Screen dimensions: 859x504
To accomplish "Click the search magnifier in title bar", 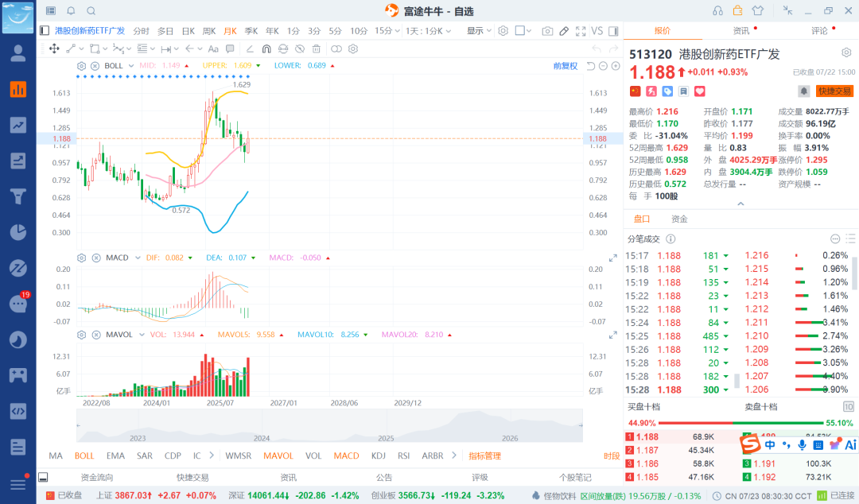I will 91,11.
